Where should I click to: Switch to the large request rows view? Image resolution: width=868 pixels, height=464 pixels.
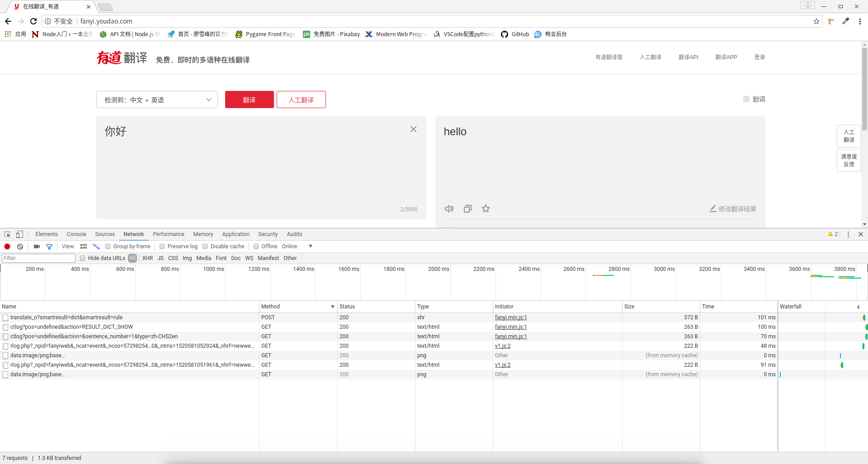[84, 246]
